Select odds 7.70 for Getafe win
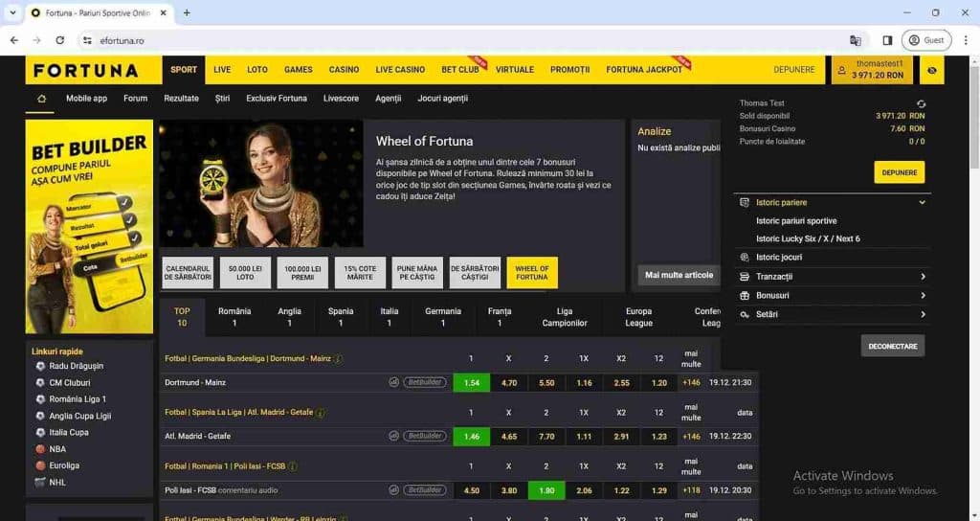Viewport: 980px width, 521px height. [546, 437]
